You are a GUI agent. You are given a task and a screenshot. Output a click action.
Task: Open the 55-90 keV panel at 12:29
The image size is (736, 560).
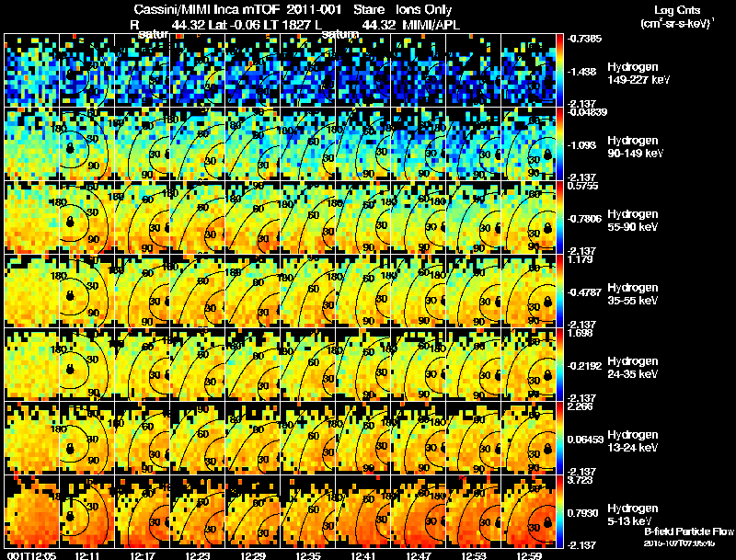click(x=252, y=217)
